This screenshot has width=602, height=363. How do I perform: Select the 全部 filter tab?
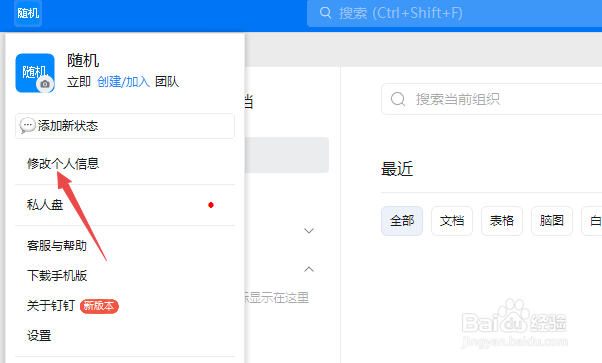coord(402,221)
